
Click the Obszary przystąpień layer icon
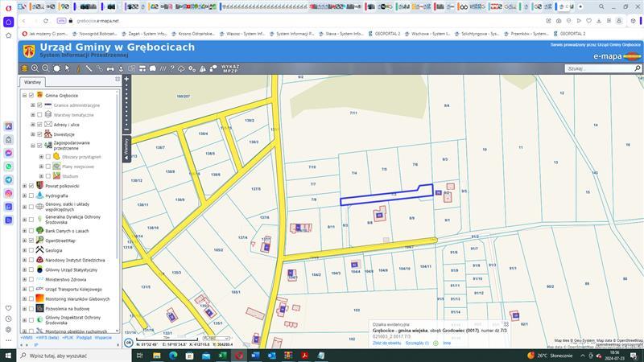56,156
